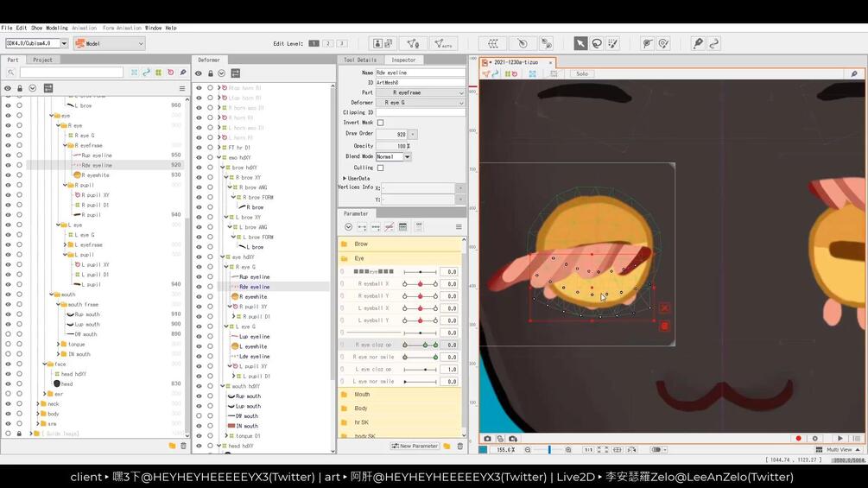Click the Name field containing Rdw eyeline

[420, 73]
